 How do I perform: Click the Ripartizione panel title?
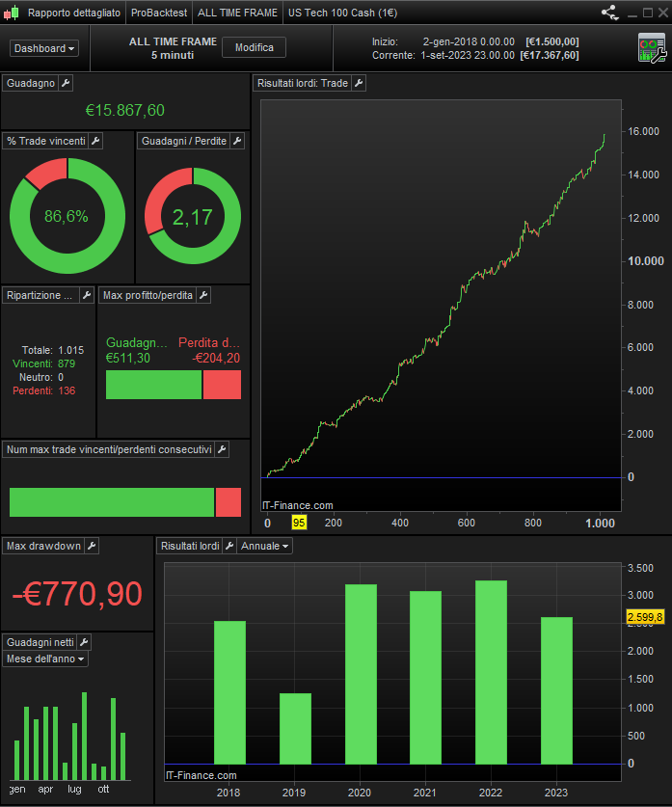tap(40, 295)
